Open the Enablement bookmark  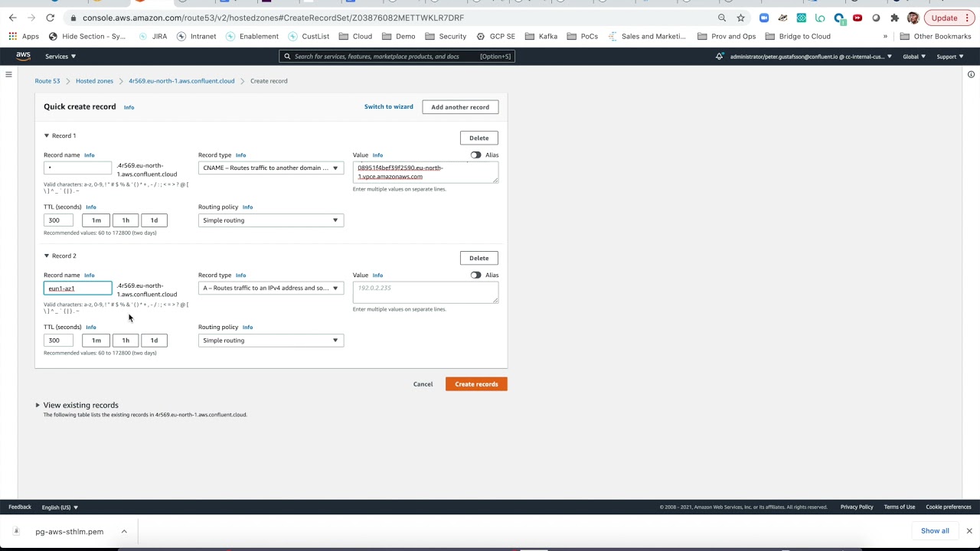coord(252,36)
